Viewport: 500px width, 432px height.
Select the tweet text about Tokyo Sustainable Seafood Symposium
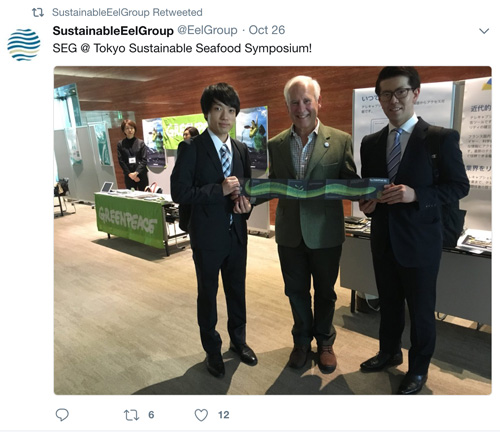[182, 48]
